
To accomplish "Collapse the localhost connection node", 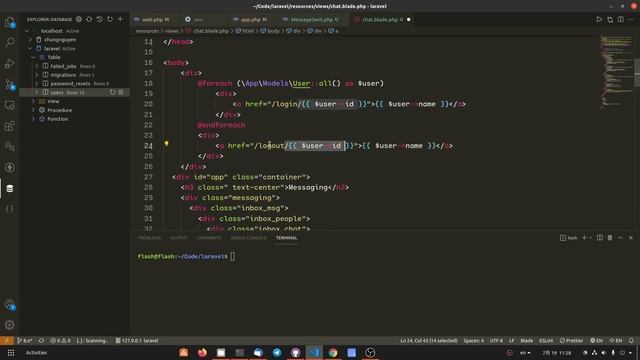I will coord(27,31).
